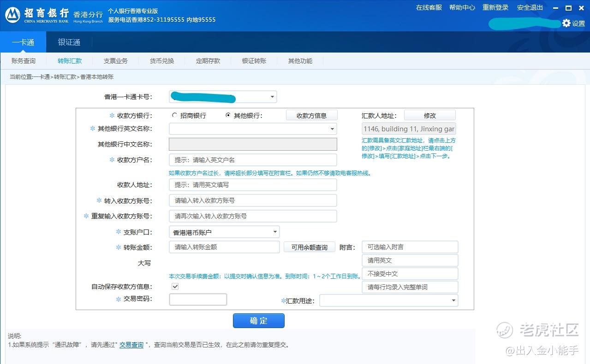Screen dimensions: 590x364
Task: Focus the 不接受中文 remark field
Action: [410, 274]
